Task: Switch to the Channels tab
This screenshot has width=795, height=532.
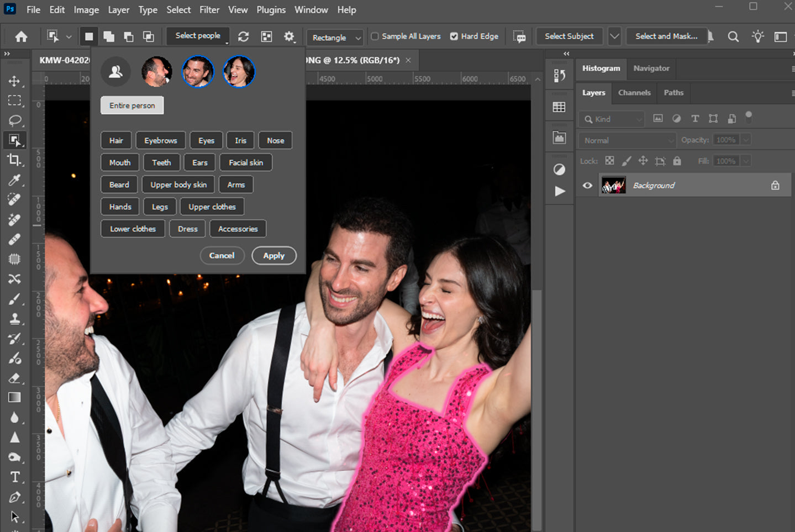Action: 634,92
